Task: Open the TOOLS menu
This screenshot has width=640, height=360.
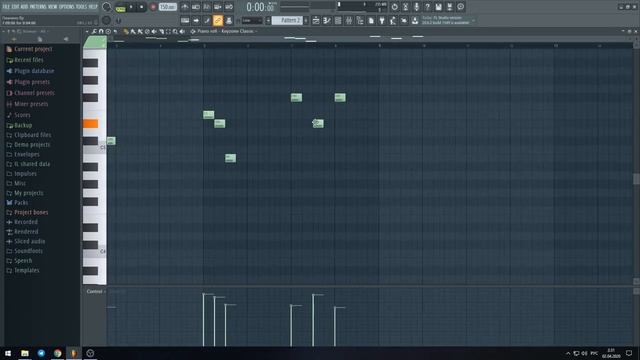Action: pos(81,7)
